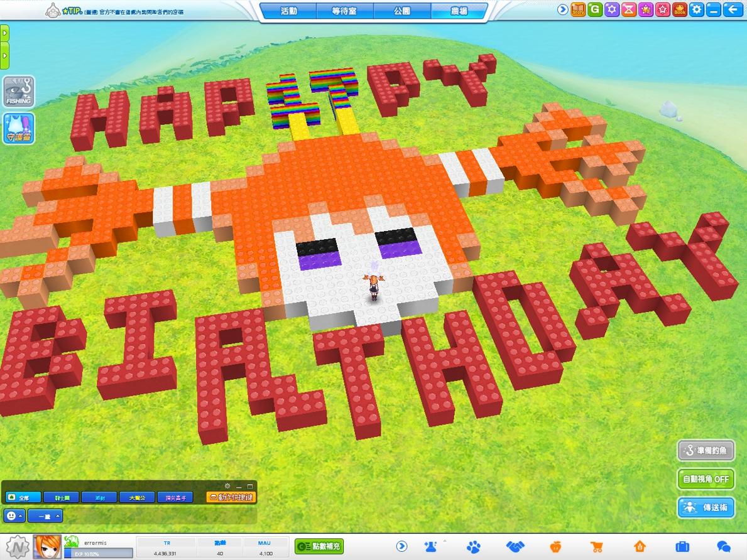The height and width of the screenshot is (560, 747).
Task: Click the paw pet icon
Action: (473, 547)
